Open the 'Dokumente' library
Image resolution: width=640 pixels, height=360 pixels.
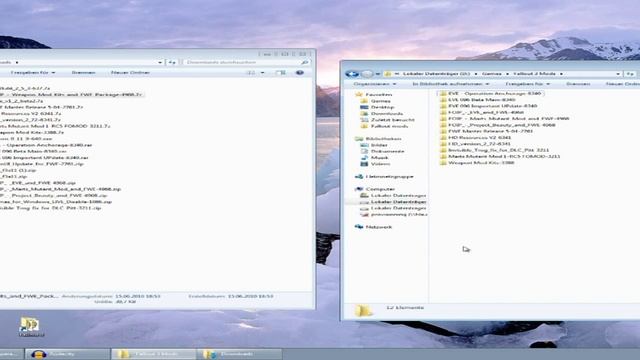tap(387, 151)
